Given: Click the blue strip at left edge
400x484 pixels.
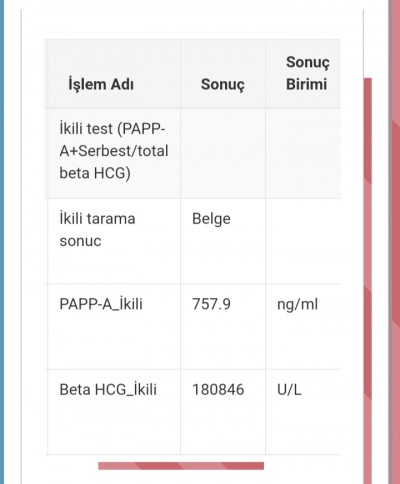Looking at the screenshot, I should [x=2, y=242].
